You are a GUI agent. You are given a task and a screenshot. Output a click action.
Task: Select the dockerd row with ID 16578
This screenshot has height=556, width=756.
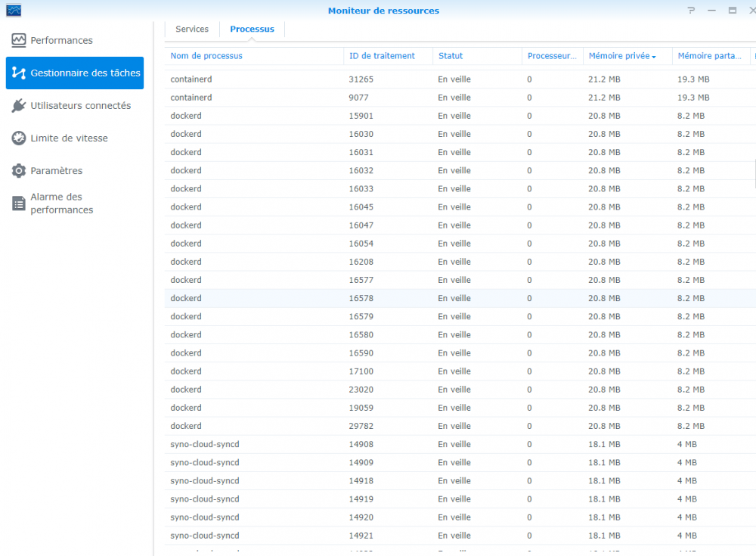click(361, 298)
